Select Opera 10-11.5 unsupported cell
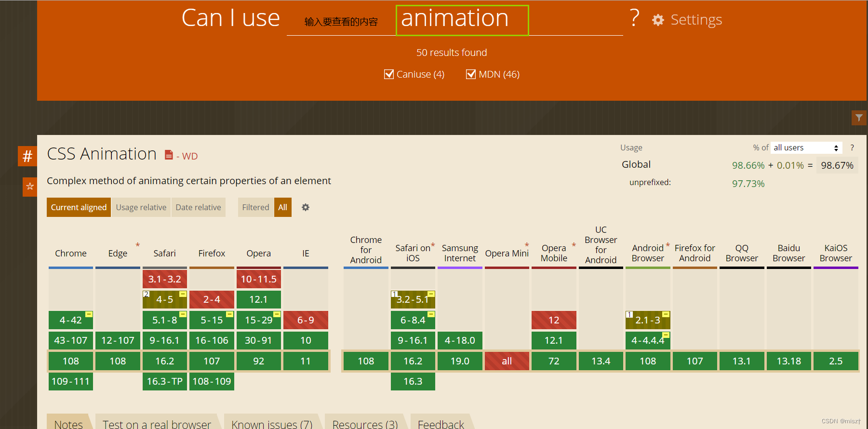The width and height of the screenshot is (868, 429). click(259, 279)
